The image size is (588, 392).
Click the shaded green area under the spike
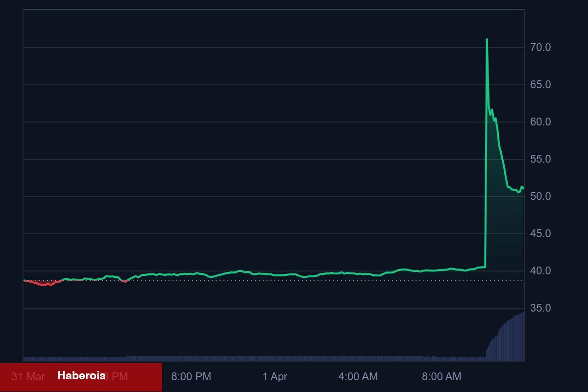click(505, 230)
